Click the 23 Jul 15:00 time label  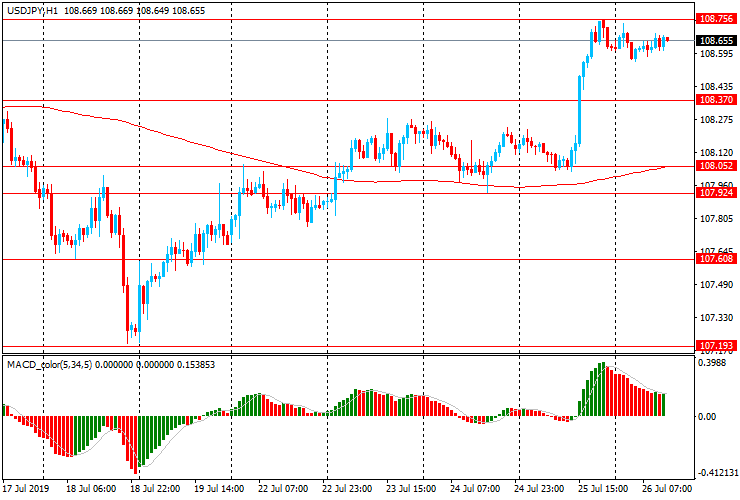tap(411, 488)
